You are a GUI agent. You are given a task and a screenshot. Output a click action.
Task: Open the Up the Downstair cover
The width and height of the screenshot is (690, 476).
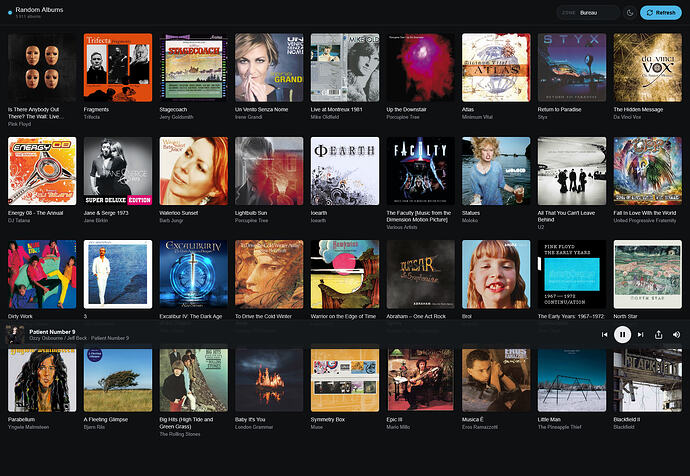(x=421, y=68)
